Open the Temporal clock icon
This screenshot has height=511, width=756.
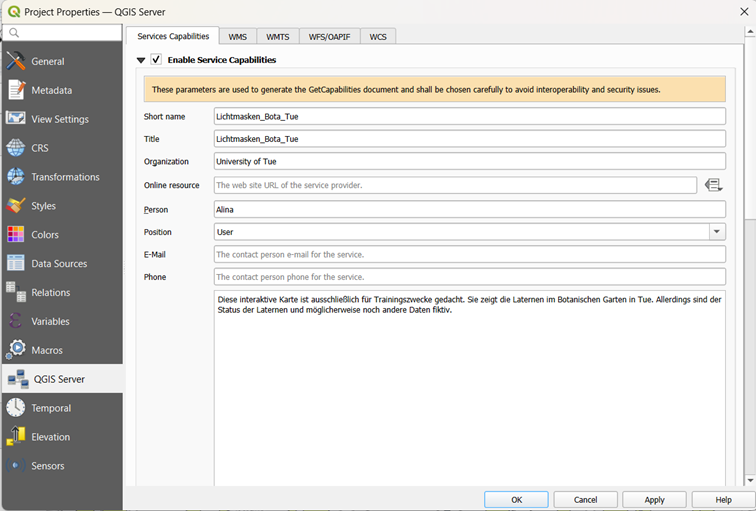click(16, 408)
